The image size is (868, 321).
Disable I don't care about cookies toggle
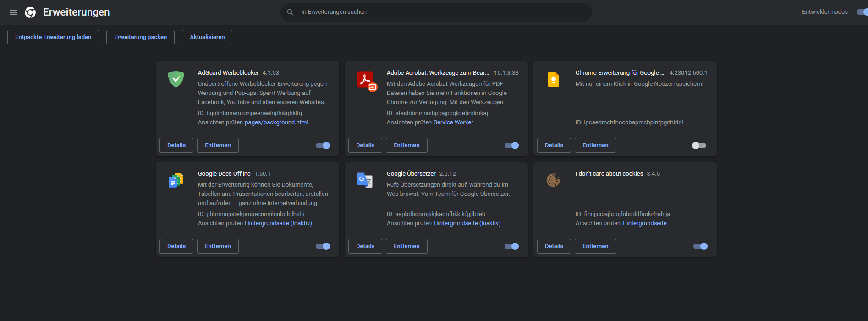tap(701, 246)
